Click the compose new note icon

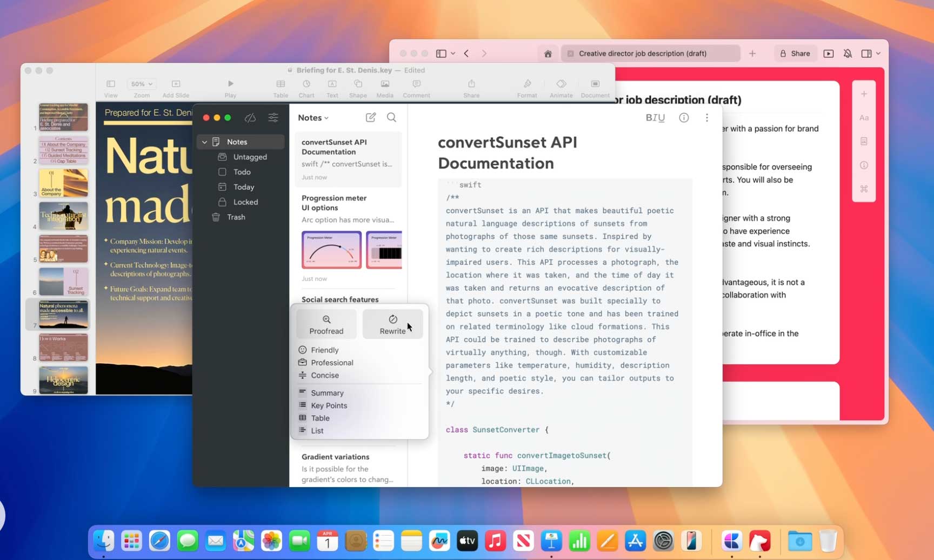(x=370, y=117)
